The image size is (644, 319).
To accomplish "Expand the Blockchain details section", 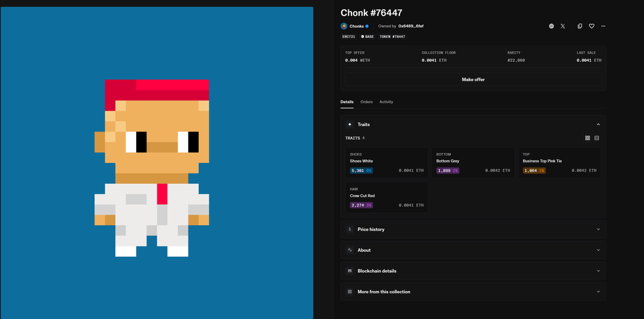I will (x=473, y=271).
